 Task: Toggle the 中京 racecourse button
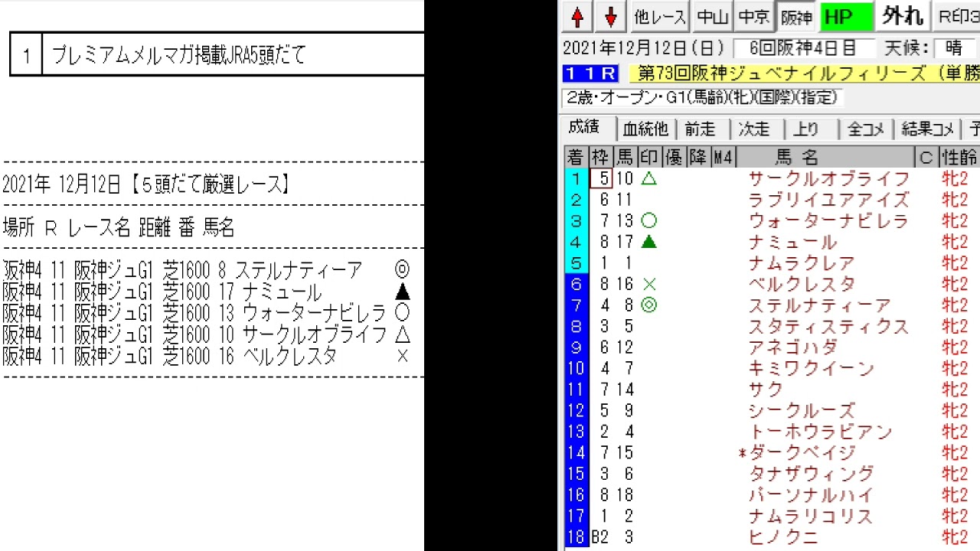pyautogui.click(x=754, y=16)
